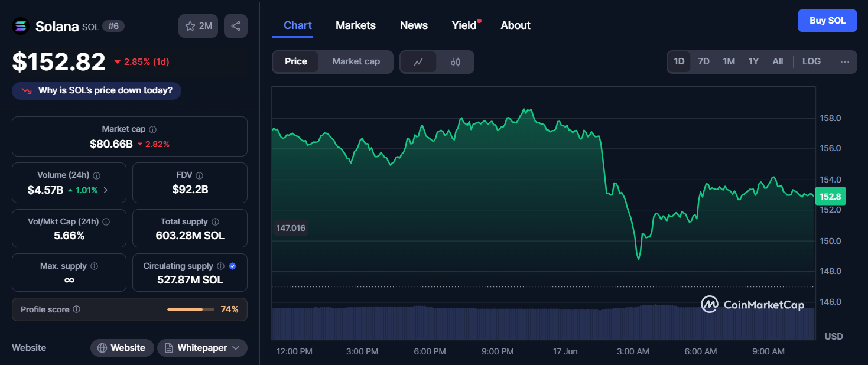The image size is (868, 365).
Task: Open the News tab
Action: [414, 25]
